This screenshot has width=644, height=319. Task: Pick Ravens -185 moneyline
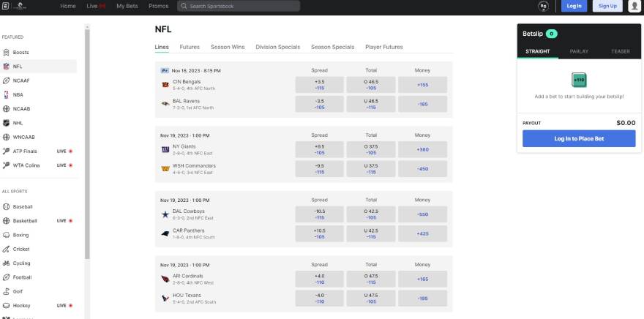(x=422, y=105)
